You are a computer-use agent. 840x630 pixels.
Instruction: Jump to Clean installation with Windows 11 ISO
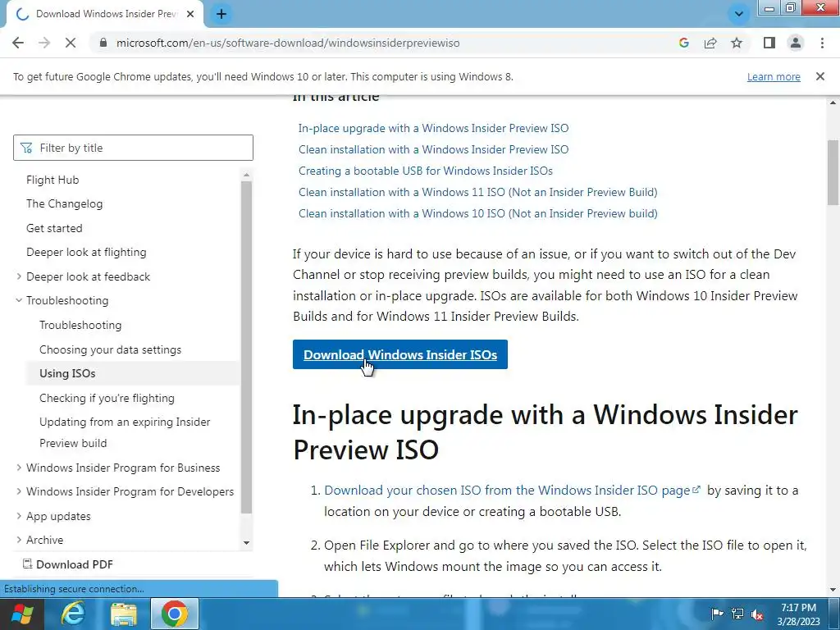pyautogui.click(x=478, y=192)
